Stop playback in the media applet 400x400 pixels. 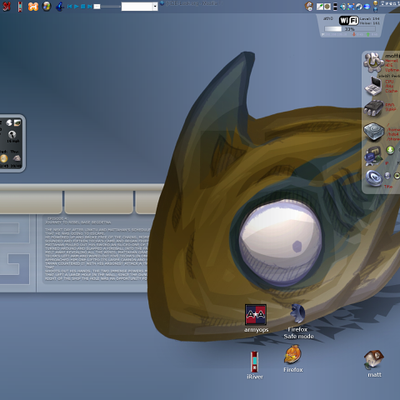coord(83,6)
